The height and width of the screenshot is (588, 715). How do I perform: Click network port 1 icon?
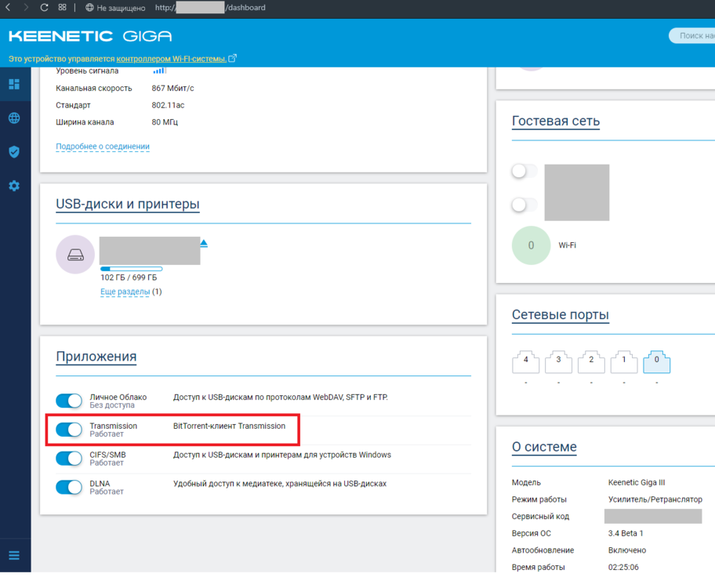coord(624,362)
